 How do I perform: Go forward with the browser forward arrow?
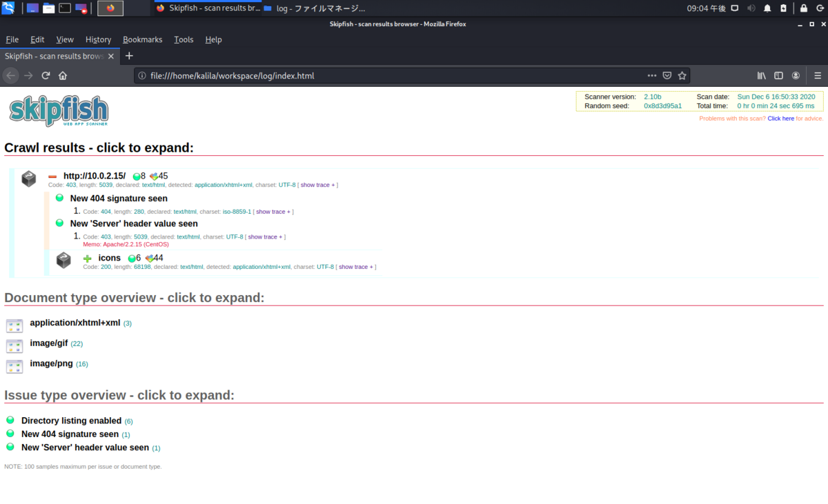pyautogui.click(x=28, y=75)
